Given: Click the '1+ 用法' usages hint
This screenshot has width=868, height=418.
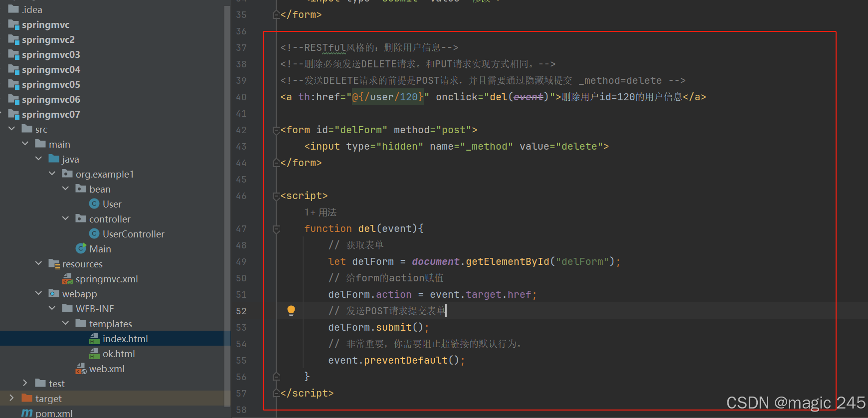Looking at the screenshot, I should 321,212.
